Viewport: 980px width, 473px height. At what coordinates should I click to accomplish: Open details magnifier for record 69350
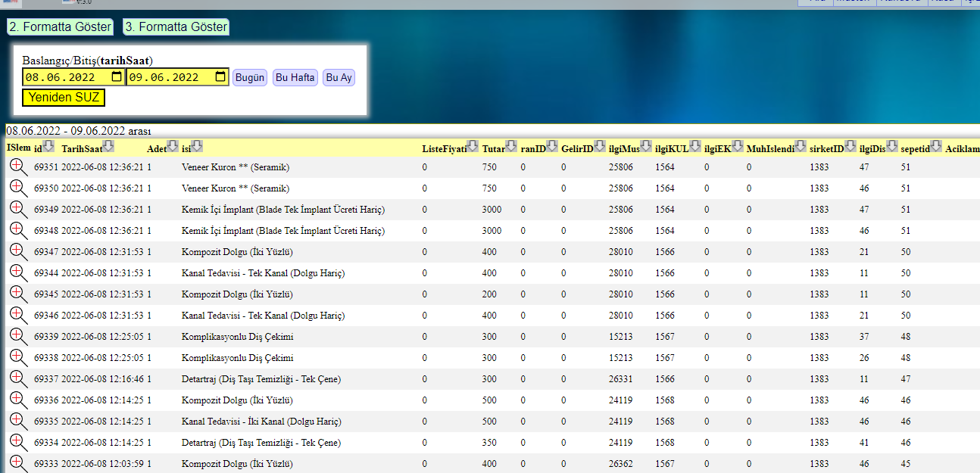click(x=17, y=187)
